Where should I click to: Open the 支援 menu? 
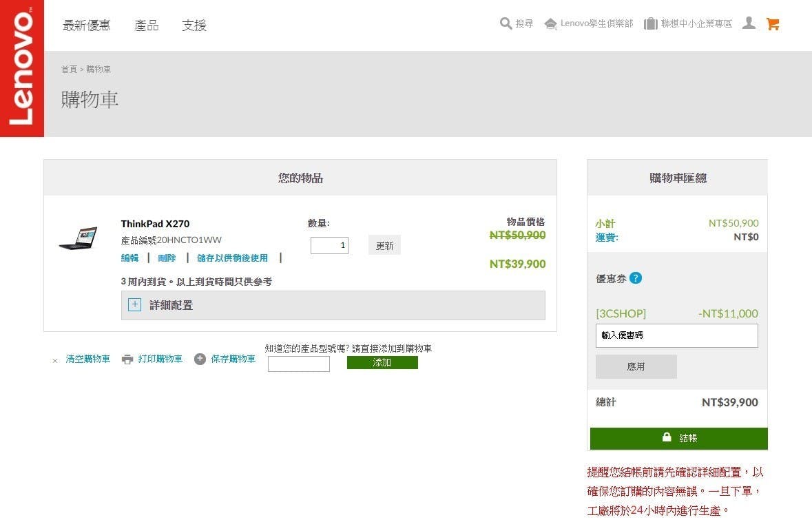pyautogui.click(x=194, y=25)
